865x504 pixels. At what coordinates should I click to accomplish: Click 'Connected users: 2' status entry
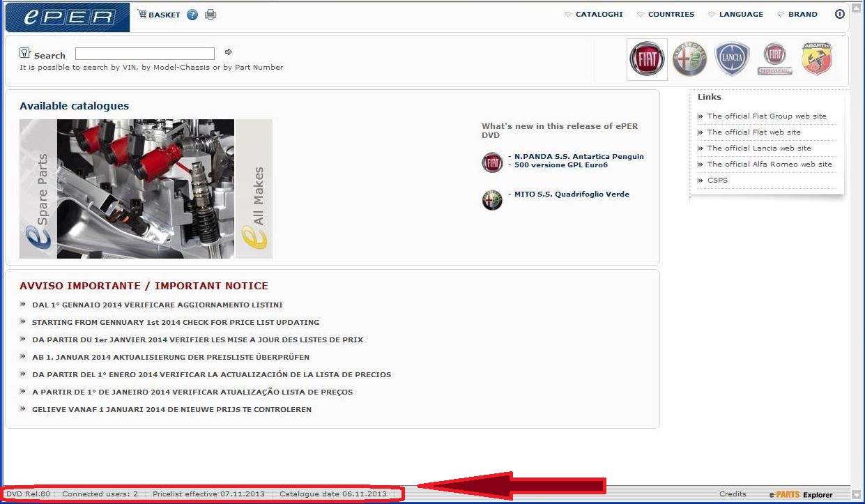(100, 494)
